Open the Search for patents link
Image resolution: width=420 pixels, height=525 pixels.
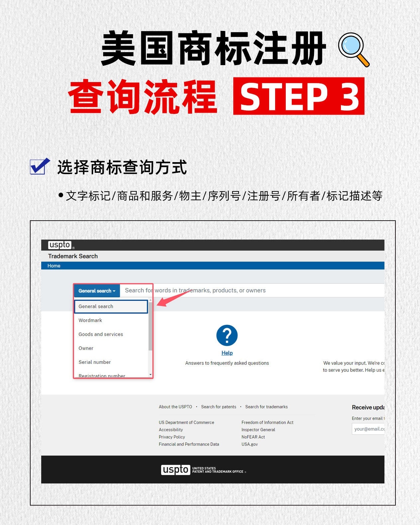[219, 407]
